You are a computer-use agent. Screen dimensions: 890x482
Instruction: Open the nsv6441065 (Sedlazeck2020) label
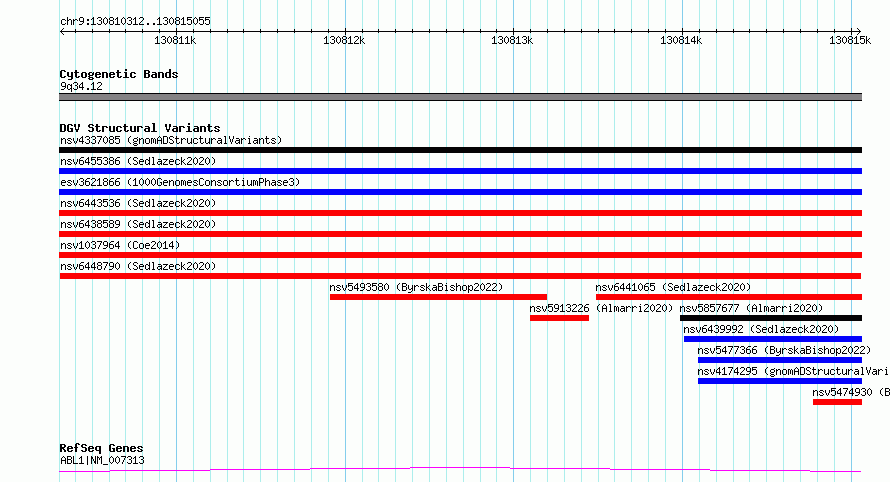coord(673,287)
